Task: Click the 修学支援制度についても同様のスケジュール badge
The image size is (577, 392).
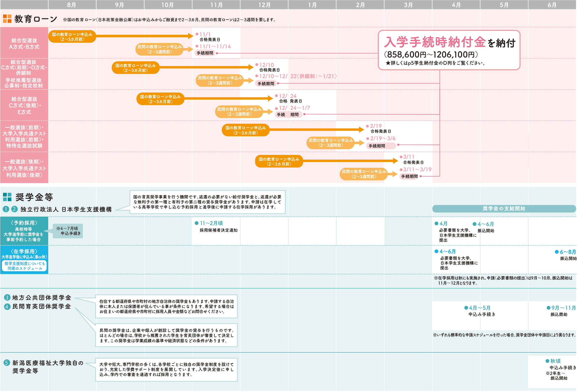Action: pos(24,266)
